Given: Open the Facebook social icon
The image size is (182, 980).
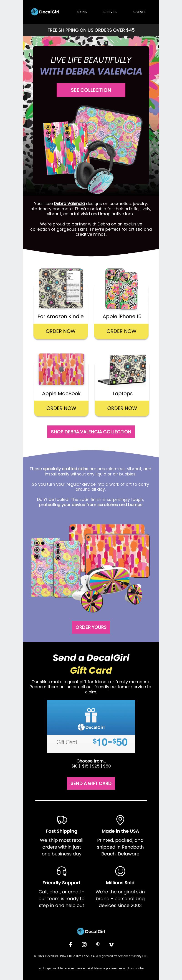Looking at the screenshot, I should coord(71,944).
